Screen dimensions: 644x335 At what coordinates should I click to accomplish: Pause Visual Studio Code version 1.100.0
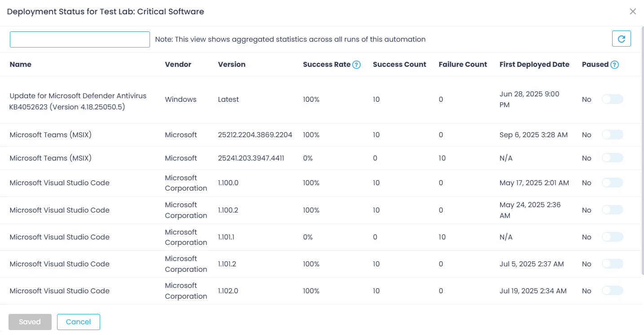(612, 183)
